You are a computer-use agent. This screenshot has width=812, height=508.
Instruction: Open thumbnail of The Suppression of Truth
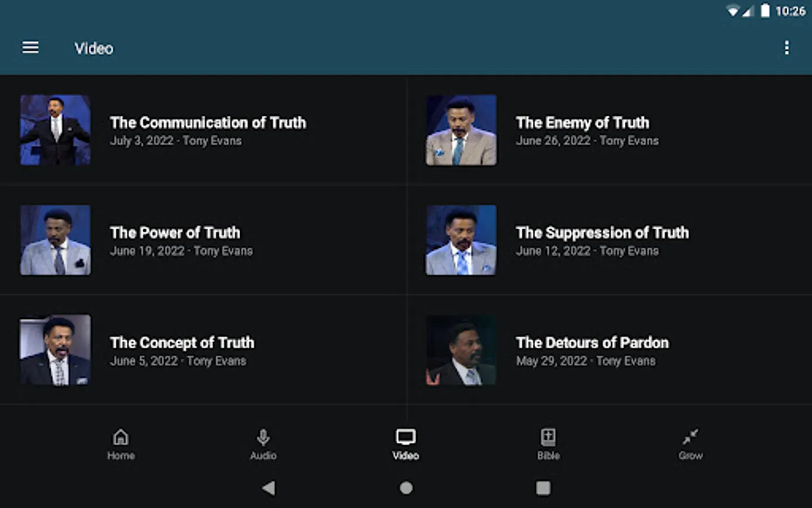point(461,240)
